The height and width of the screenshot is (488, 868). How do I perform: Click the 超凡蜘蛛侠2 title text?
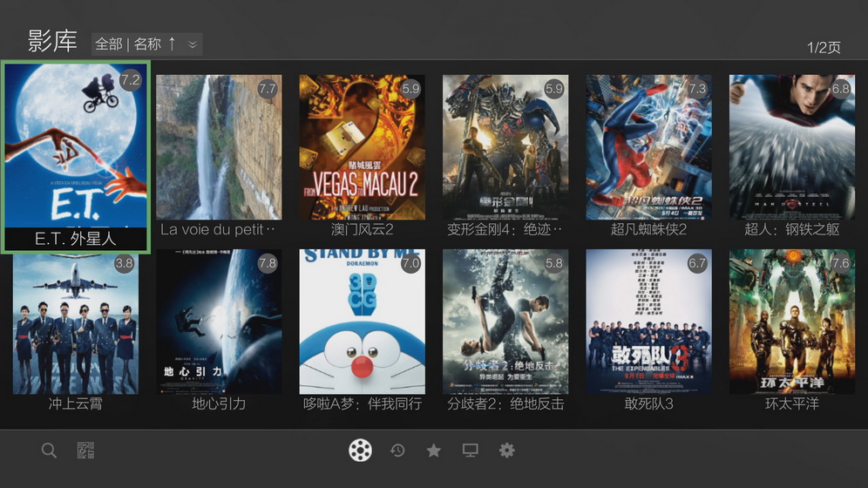tap(648, 229)
